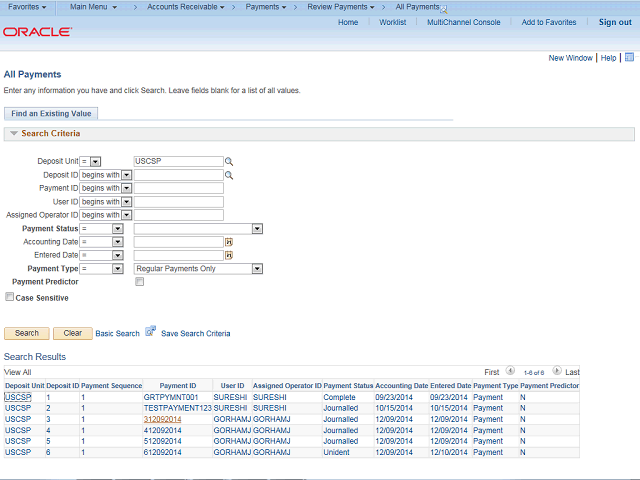Click the Save Search Criteria icon

coord(151,332)
